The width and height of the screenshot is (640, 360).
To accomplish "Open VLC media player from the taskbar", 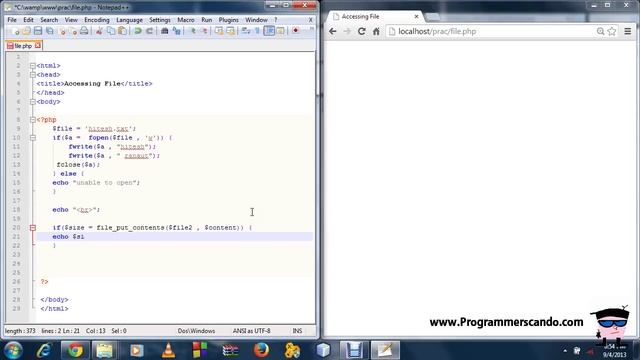I will (168, 350).
